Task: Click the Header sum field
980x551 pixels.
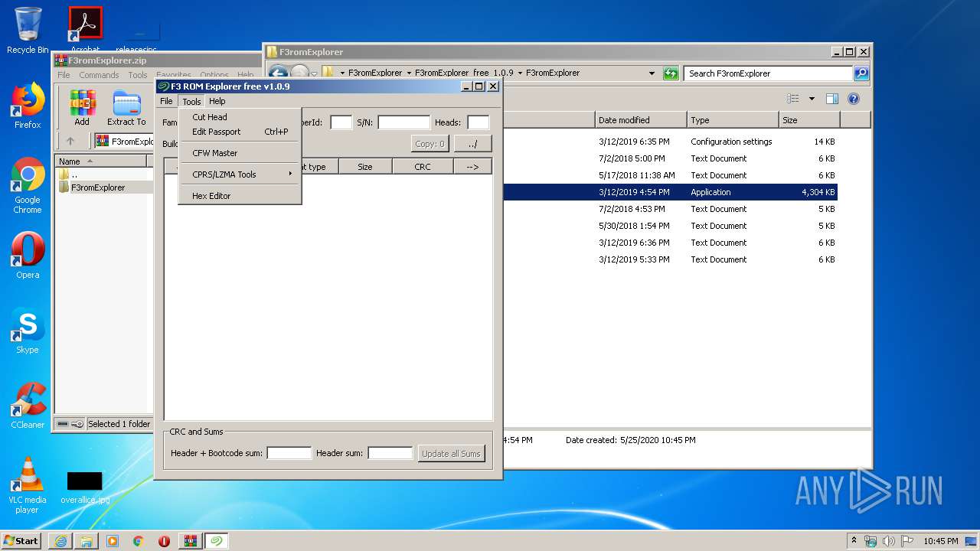Action: [x=390, y=453]
